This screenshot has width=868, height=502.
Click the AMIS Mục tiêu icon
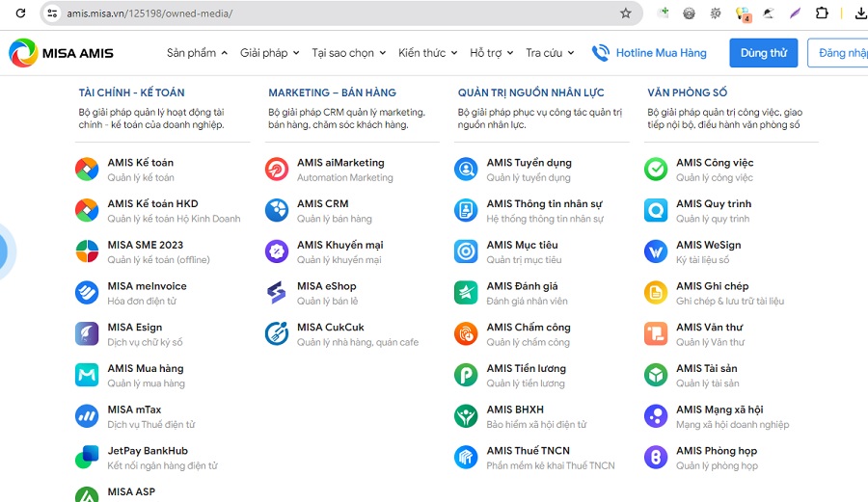(x=466, y=251)
